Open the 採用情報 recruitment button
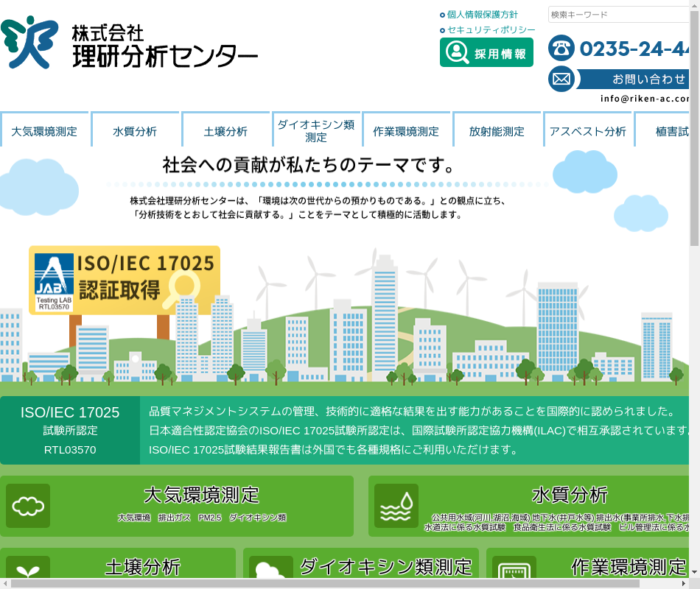Screen dimensions: 700x589 [486, 53]
